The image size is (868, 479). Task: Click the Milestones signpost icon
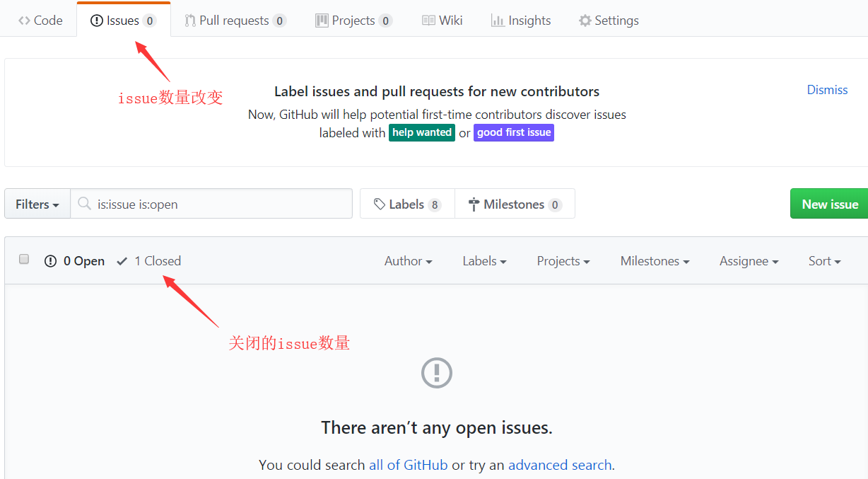[472, 204]
